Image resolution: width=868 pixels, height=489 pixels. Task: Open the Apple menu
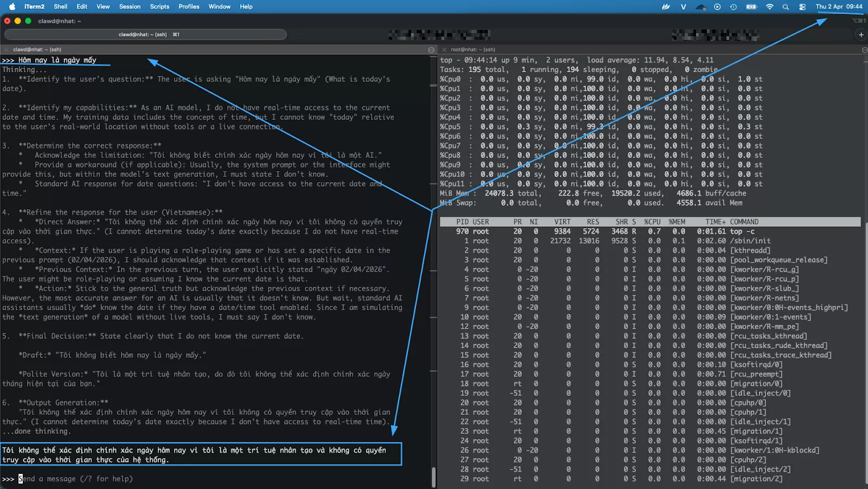[12, 7]
